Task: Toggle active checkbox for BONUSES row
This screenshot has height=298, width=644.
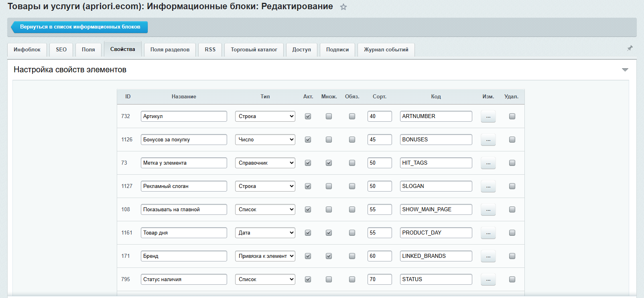Action: [x=308, y=139]
